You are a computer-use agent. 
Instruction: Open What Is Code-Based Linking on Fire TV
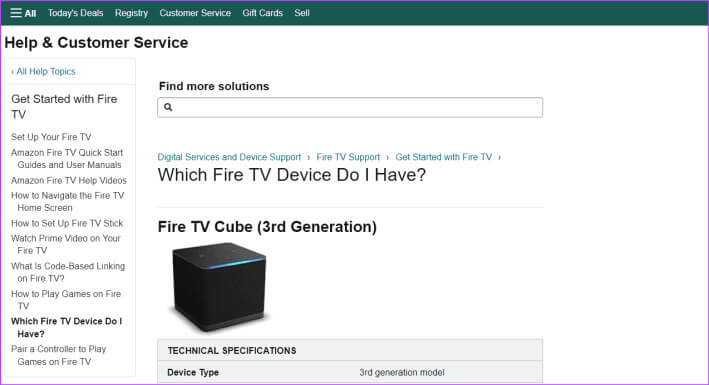(x=68, y=272)
